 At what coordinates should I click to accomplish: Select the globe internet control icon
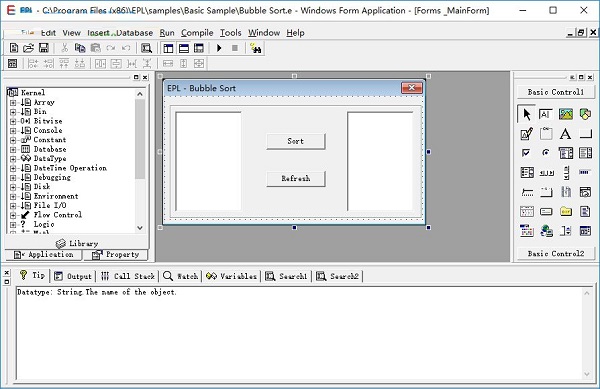pyautogui.click(x=546, y=231)
